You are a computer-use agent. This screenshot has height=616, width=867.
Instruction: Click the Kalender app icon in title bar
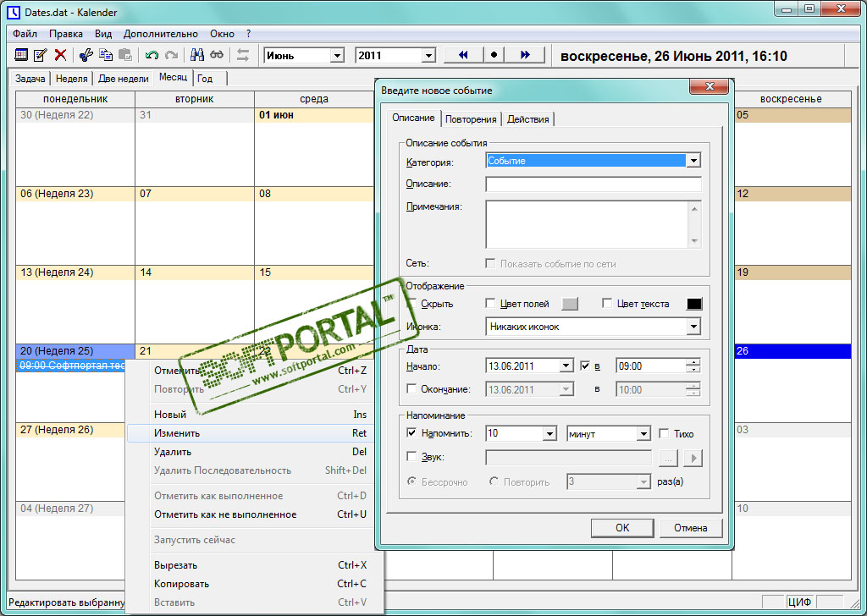pyautogui.click(x=14, y=12)
